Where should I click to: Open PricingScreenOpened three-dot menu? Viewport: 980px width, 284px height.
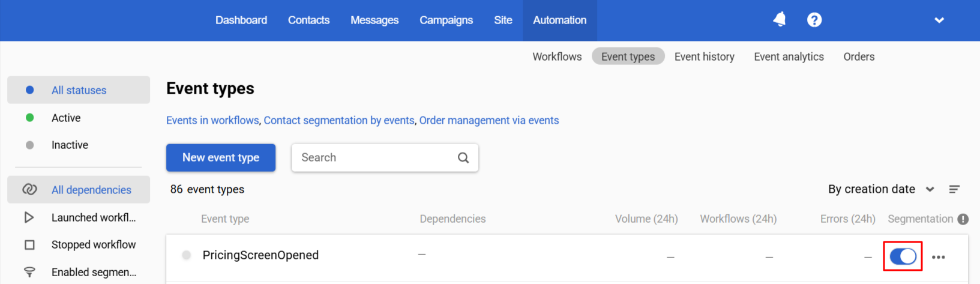coord(939,257)
